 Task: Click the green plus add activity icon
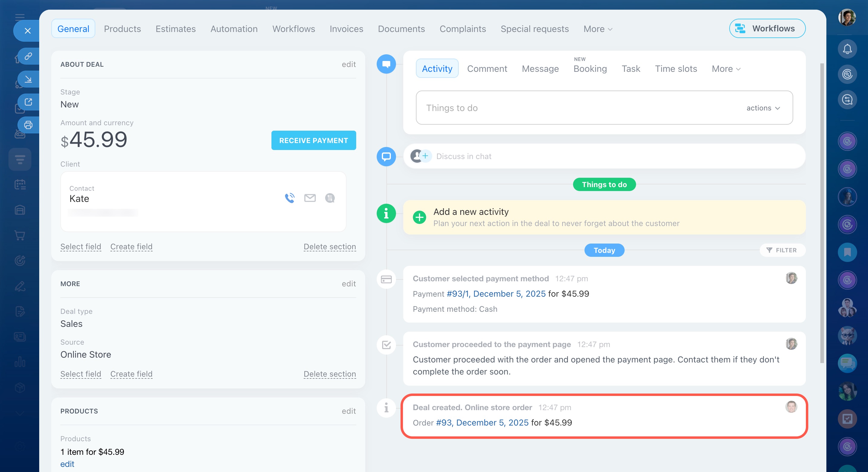pos(419,218)
